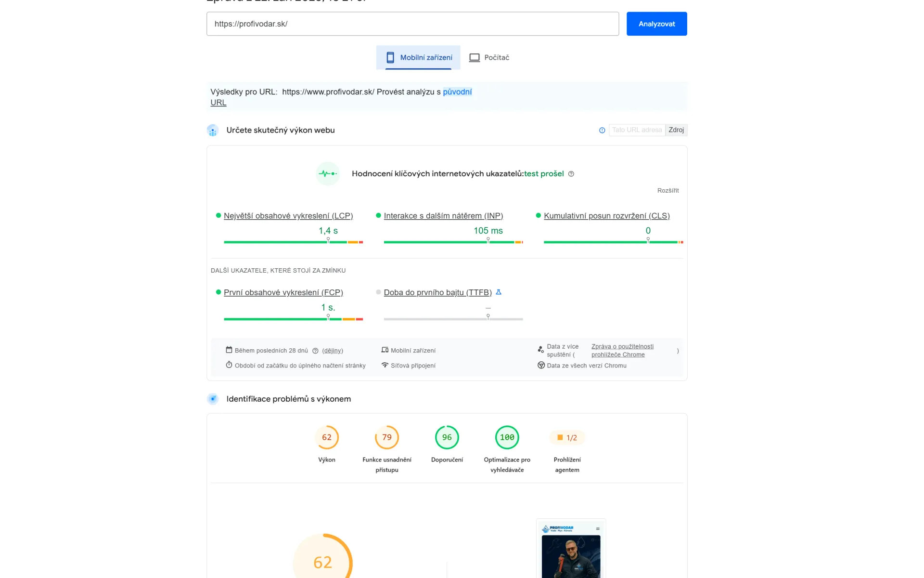Select the Tato URL adresa toggle option
This screenshot has height=578, width=924.
tap(637, 130)
